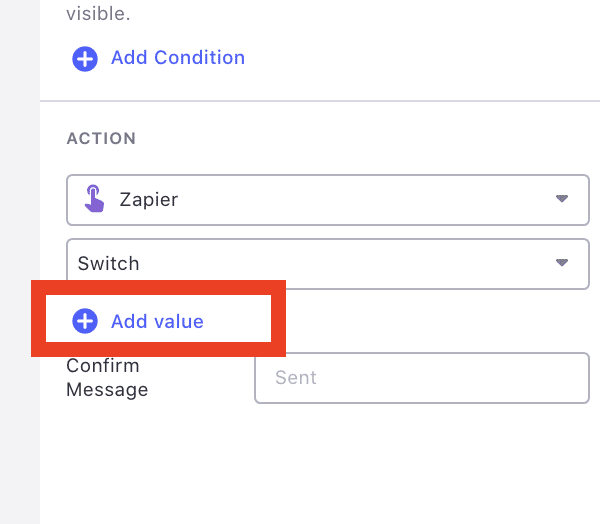Select the Zapier label in the action dropdown
The width and height of the screenshot is (600, 524).
click(x=148, y=199)
